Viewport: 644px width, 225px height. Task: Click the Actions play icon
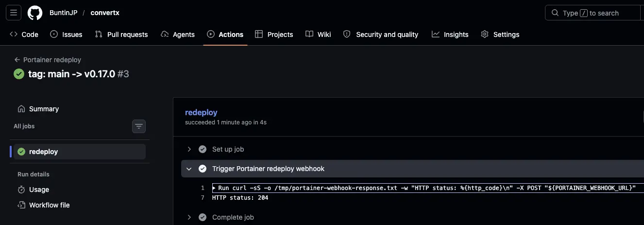point(211,34)
